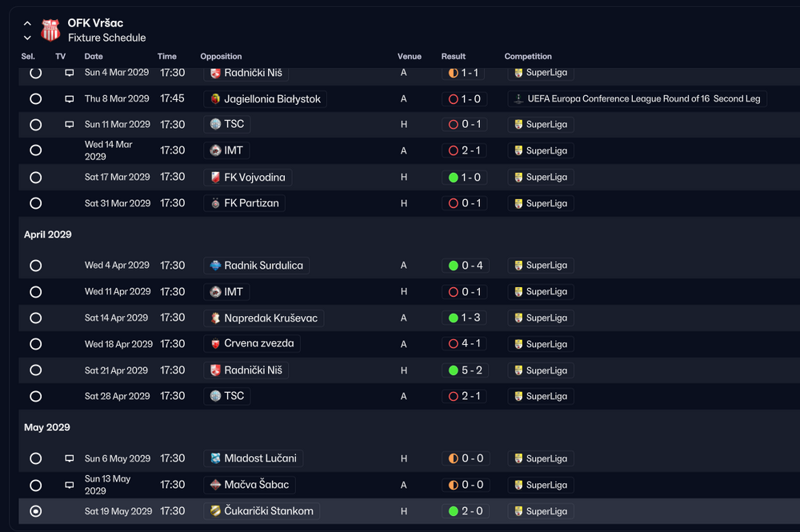Click the TSC badge on 28 Apr row

[215, 396]
